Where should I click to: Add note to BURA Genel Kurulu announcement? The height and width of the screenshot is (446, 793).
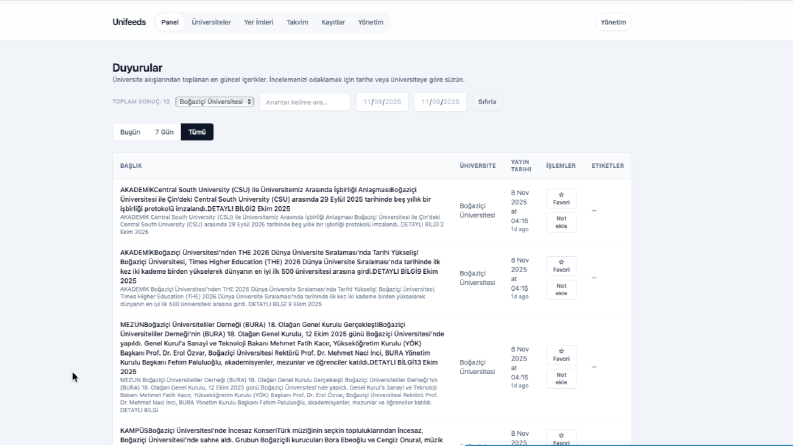click(561, 379)
